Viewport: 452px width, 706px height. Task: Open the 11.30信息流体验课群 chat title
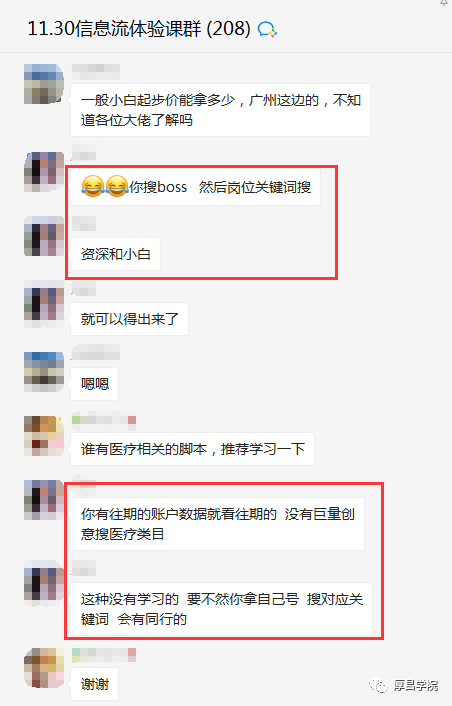(x=139, y=29)
